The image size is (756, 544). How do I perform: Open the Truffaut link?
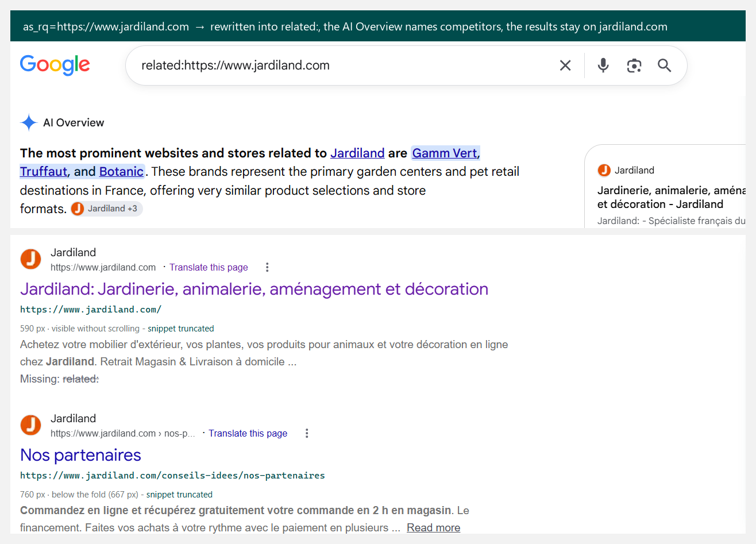tap(44, 171)
